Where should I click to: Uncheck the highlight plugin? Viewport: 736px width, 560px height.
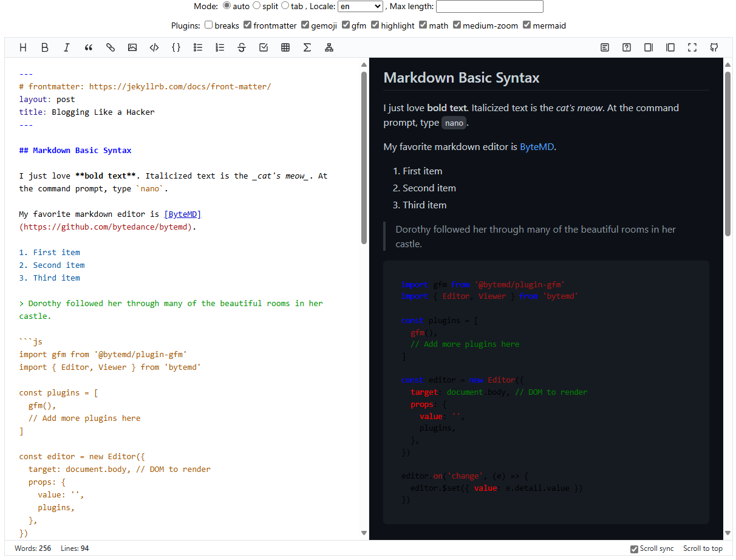375,25
